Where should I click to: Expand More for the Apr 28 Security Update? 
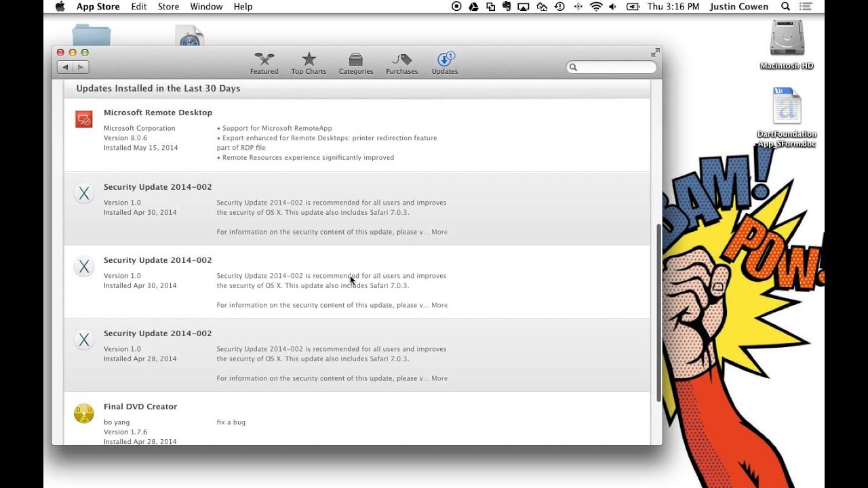pos(439,378)
